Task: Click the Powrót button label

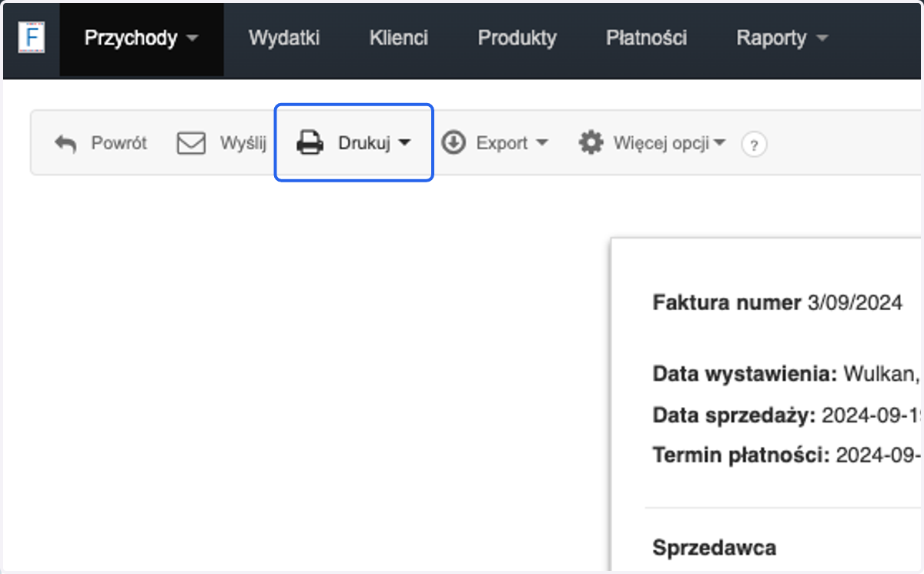Action: [x=119, y=143]
